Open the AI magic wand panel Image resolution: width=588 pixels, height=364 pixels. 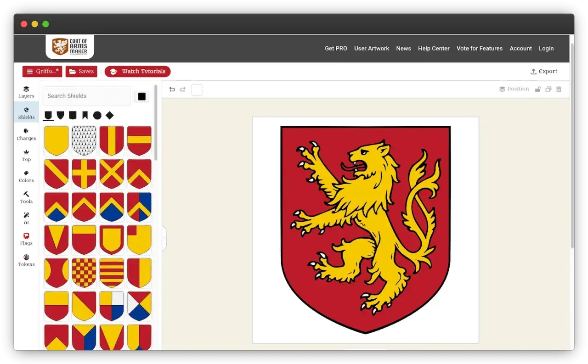coord(26,218)
